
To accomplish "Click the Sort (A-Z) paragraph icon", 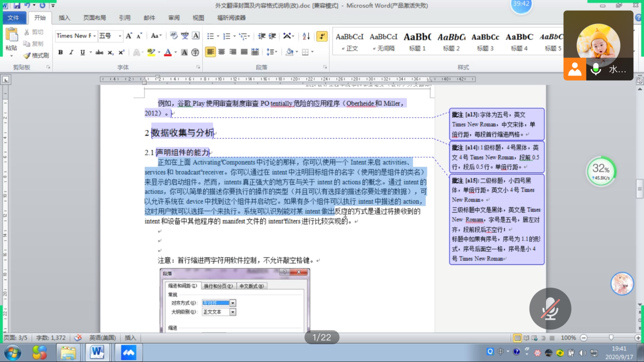I will click(306, 36).
